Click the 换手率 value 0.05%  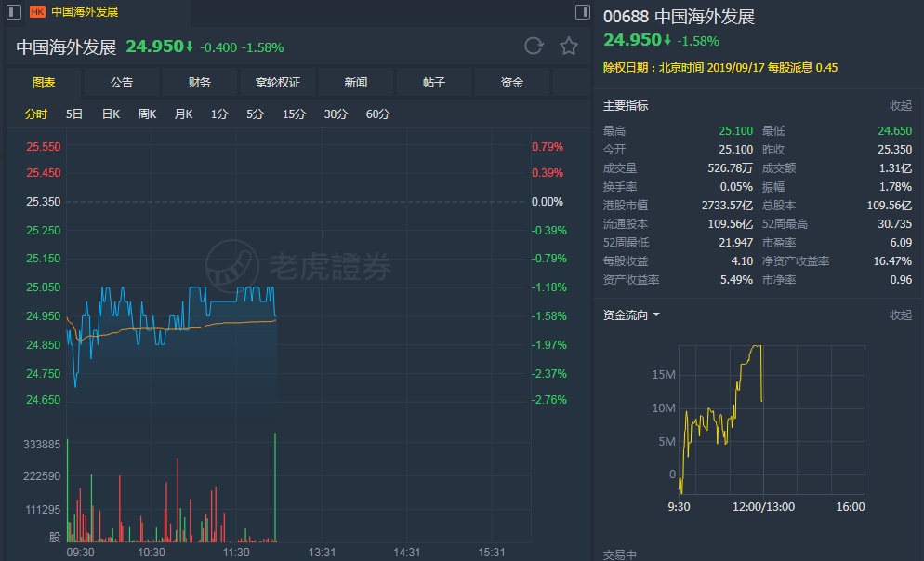(x=736, y=187)
